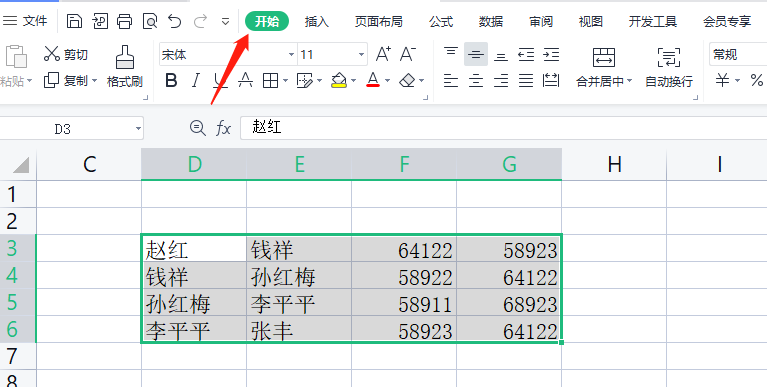Switch to 审阅 (Review) tab
767x387 pixels.
point(541,21)
